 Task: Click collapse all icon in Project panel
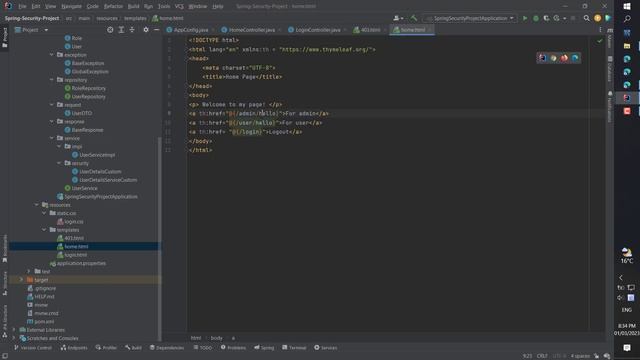pyautogui.click(x=132, y=30)
